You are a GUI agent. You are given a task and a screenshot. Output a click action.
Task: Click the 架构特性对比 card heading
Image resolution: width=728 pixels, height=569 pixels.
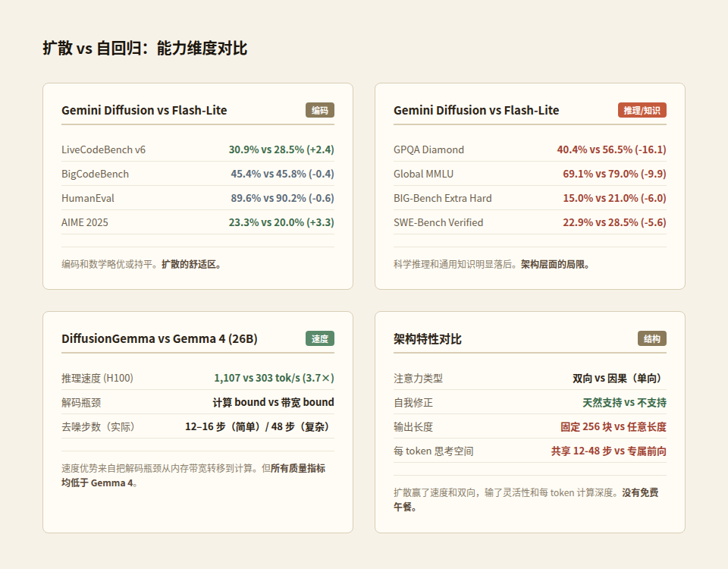[428, 338]
